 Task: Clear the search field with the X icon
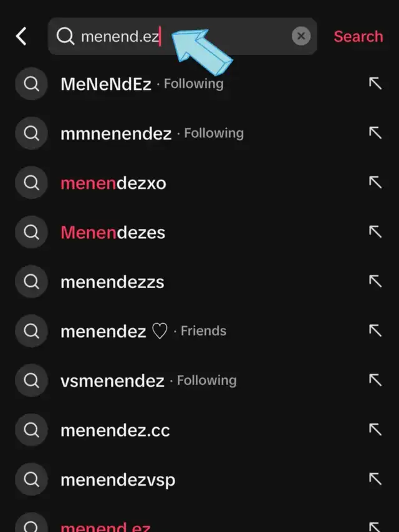tap(301, 36)
